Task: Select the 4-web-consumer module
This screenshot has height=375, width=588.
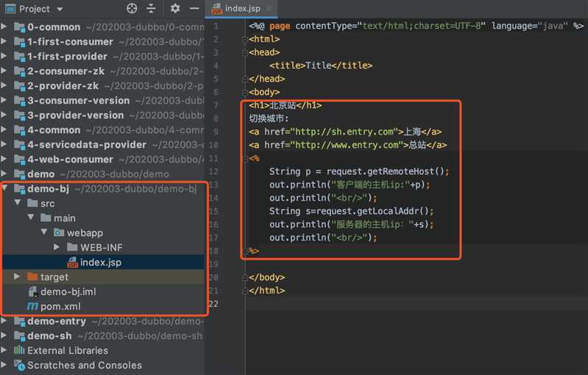Action: (x=71, y=160)
